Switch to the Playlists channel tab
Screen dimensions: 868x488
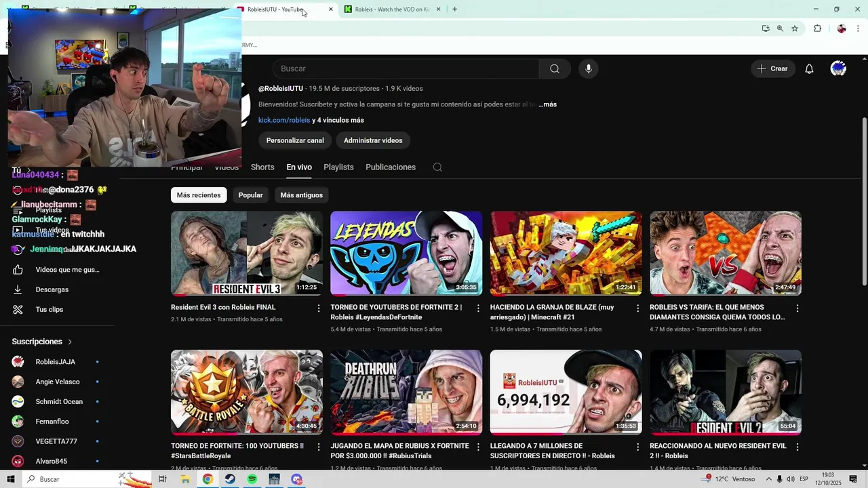(x=338, y=167)
